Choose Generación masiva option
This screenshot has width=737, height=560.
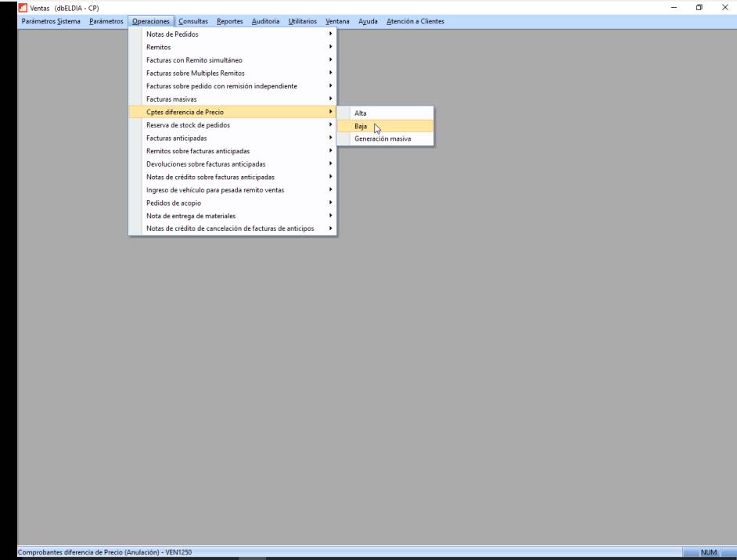click(383, 138)
